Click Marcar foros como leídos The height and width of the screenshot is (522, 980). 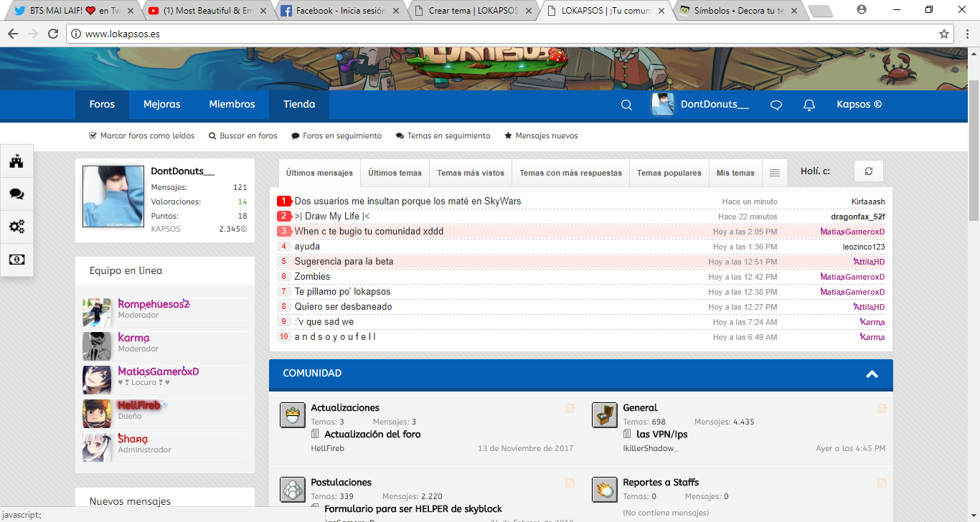(x=141, y=136)
